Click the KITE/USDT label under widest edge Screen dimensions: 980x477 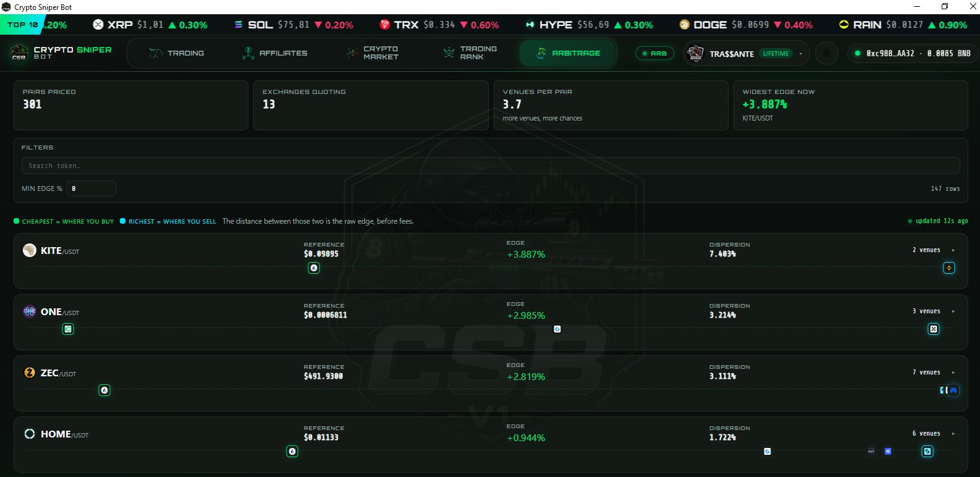pyautogui.click(x=758, y=118)
